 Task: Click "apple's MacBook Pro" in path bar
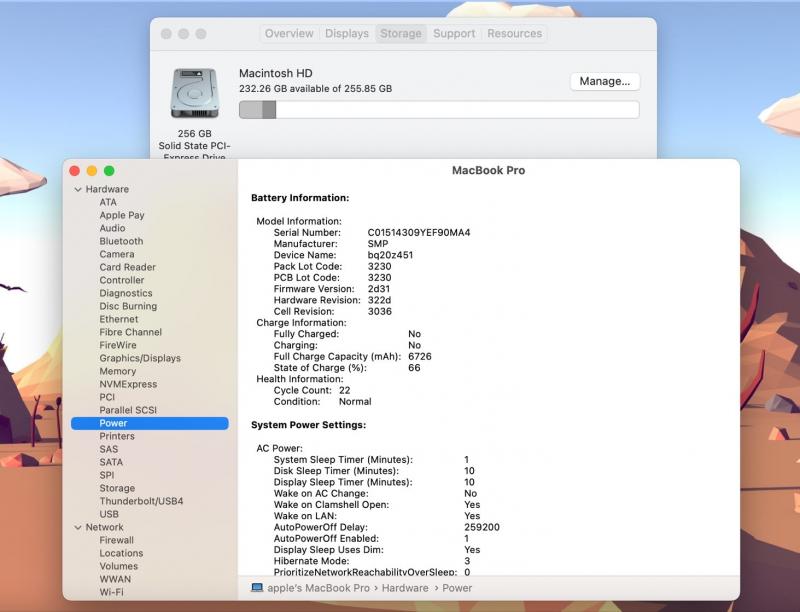pyautogui.click(x=318, y=588)
